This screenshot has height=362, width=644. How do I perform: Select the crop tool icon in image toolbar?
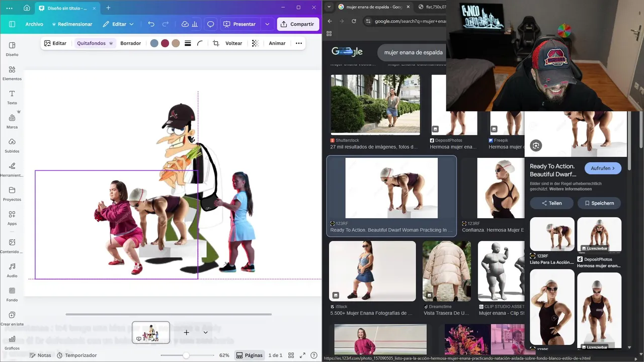(216, 43)
